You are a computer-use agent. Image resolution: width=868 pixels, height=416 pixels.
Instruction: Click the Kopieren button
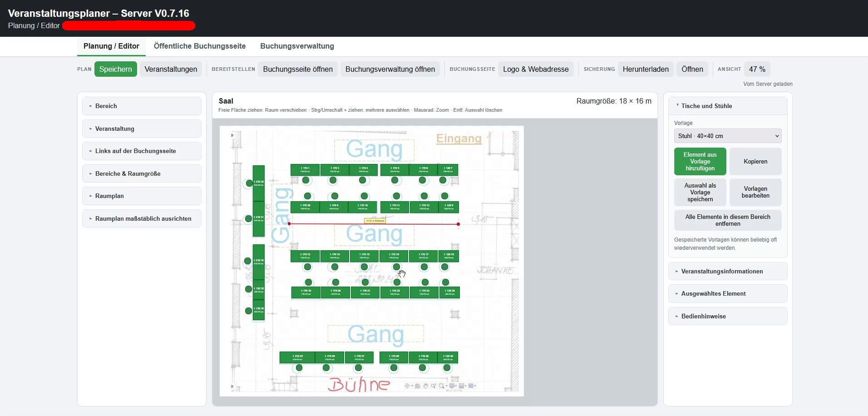[x=755, y=161]
